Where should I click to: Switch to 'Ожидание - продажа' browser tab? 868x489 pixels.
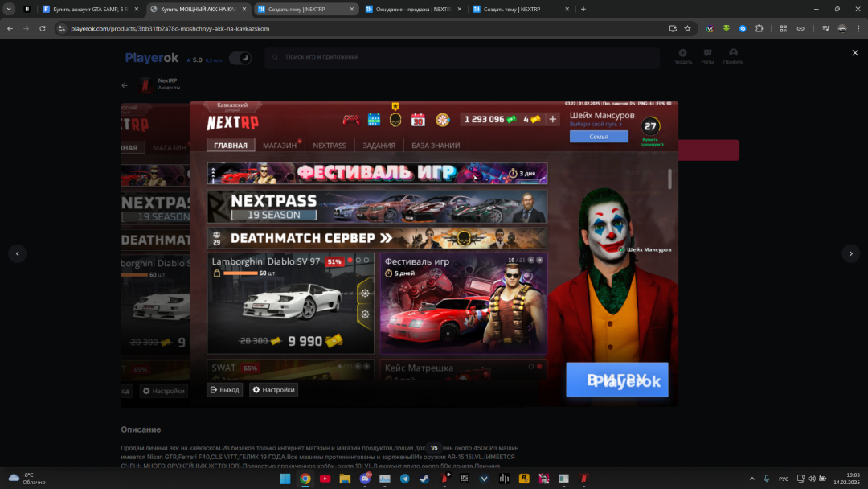coord(413,9)
